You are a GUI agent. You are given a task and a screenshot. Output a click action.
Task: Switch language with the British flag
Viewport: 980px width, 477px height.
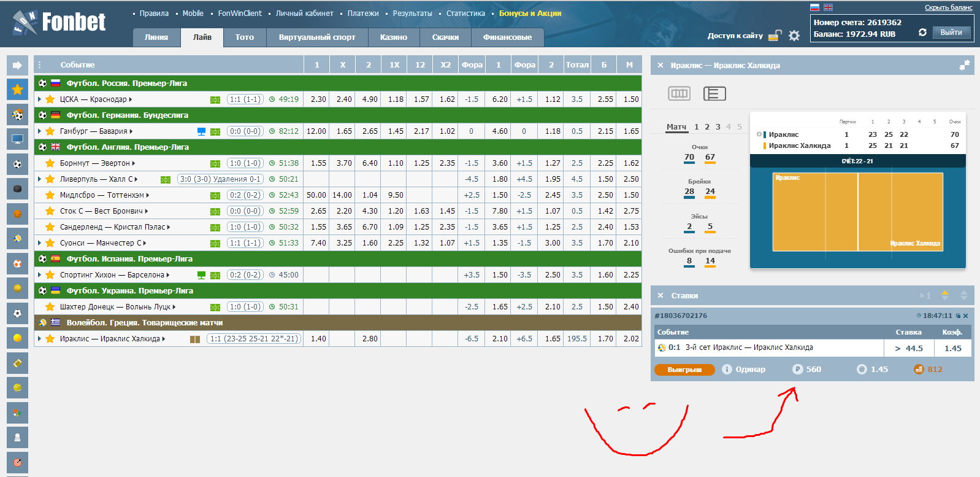click(828, 7)
